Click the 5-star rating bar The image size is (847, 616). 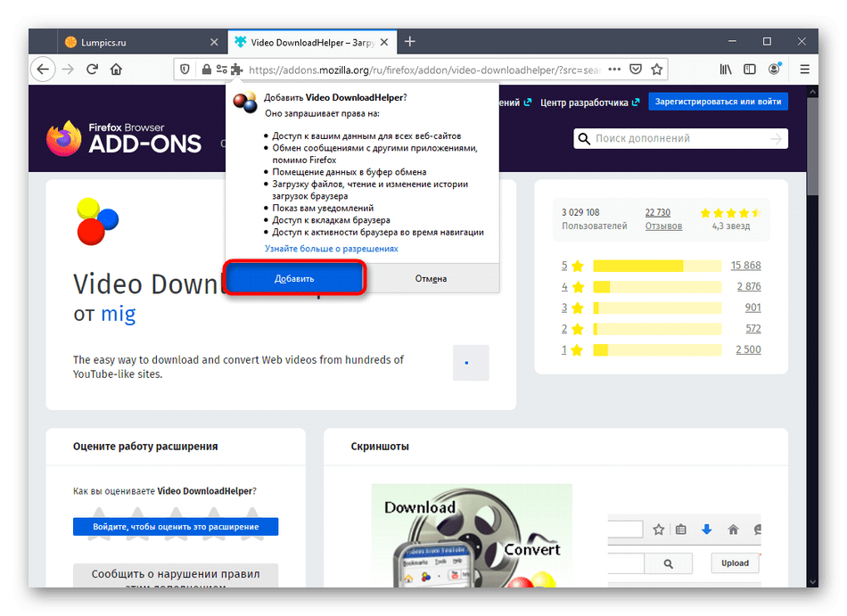click(657, 266)
